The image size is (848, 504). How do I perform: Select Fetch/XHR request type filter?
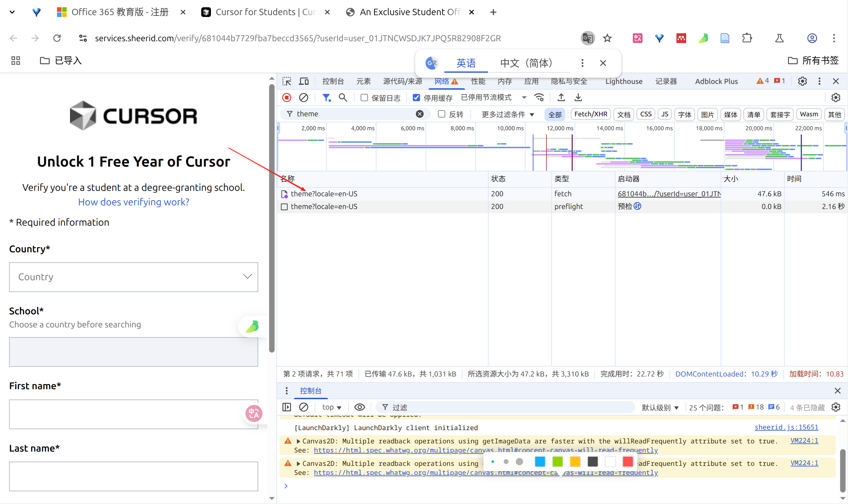click(x=590, y=114)
